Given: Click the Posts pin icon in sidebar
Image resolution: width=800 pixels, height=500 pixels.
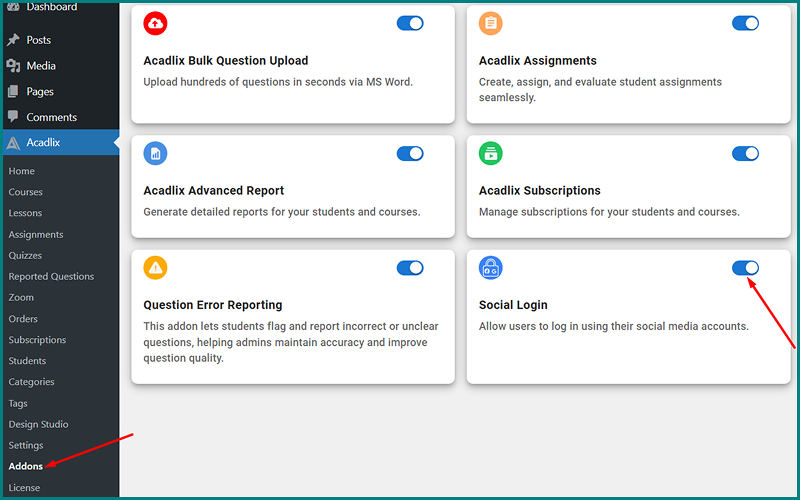Looking at the screenshot, I should coord(13,40).
